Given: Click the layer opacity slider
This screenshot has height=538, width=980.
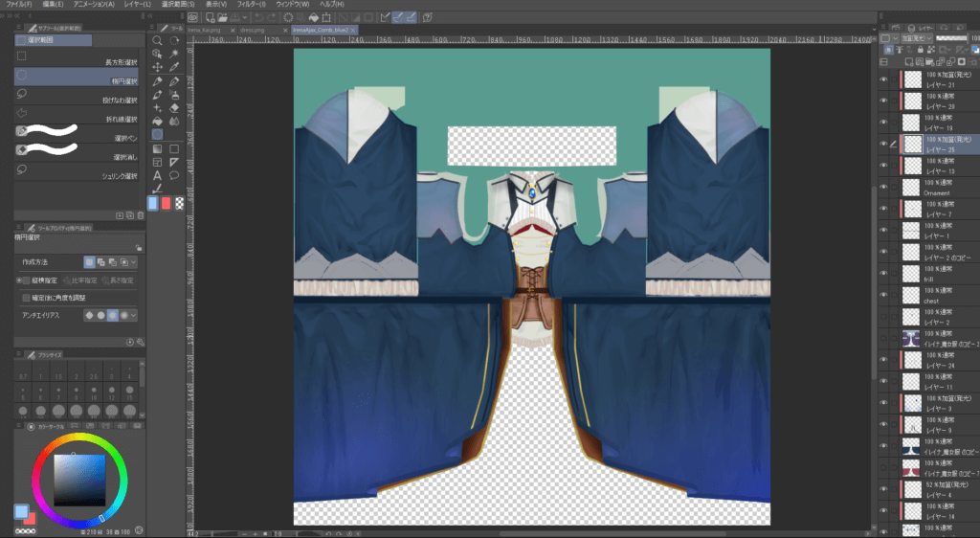Looking at the screenshot, I should (952, 38).
